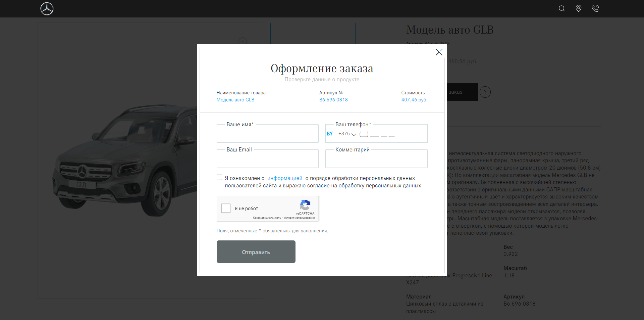Click the GLB car model image

[124, 161]
